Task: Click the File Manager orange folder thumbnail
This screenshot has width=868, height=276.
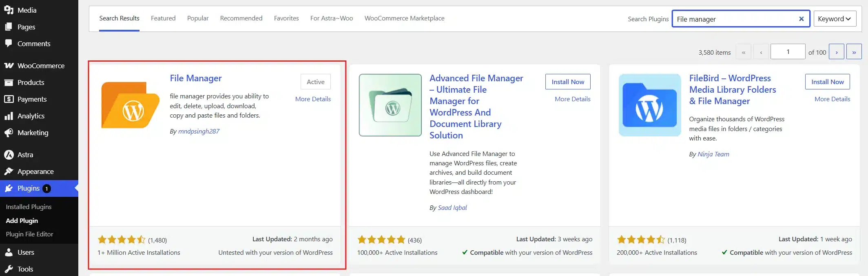Action: (x=131, y=105)
